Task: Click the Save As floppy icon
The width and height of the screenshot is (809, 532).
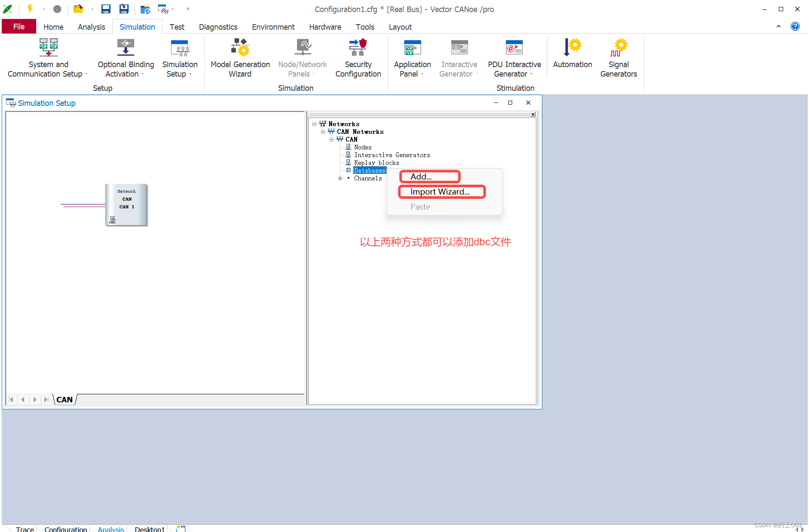Action: (124, 9)
